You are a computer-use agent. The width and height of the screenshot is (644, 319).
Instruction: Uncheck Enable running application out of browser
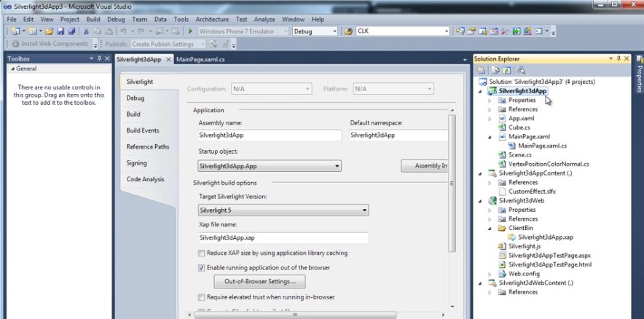[202, 268]
